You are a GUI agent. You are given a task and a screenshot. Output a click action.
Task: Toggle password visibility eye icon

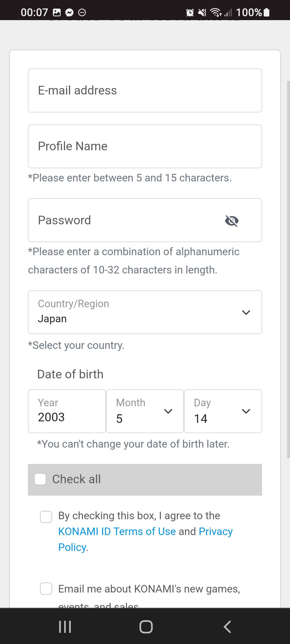(232, 221)
